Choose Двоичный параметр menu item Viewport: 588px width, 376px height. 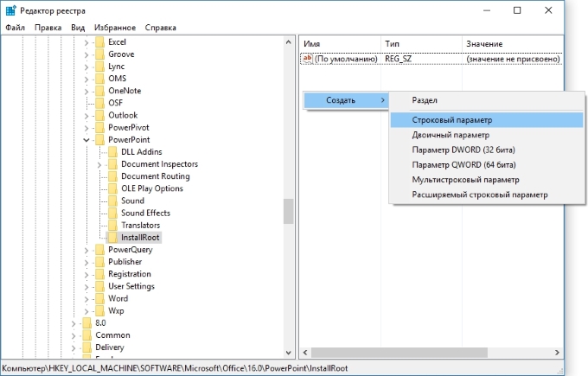click(487, 135)
